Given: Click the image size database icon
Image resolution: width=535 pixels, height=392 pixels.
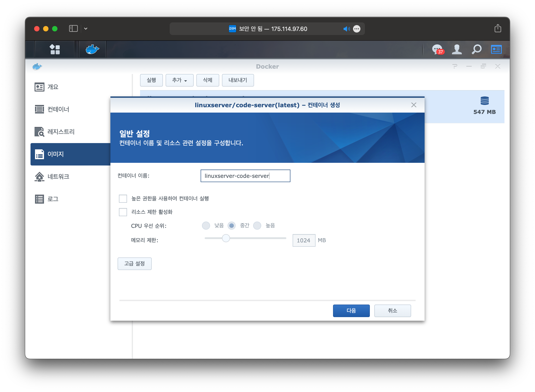Looking at the screenshot, I should coord(485,101).
